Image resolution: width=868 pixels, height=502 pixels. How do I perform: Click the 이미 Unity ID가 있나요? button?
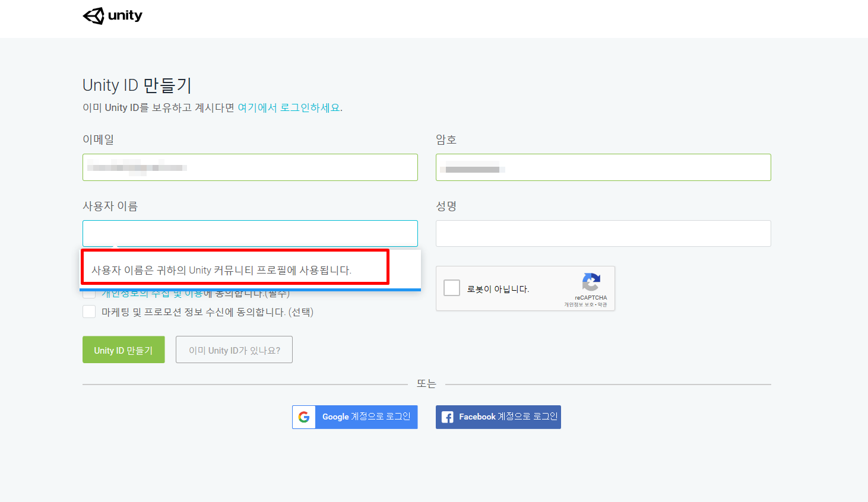234,350
